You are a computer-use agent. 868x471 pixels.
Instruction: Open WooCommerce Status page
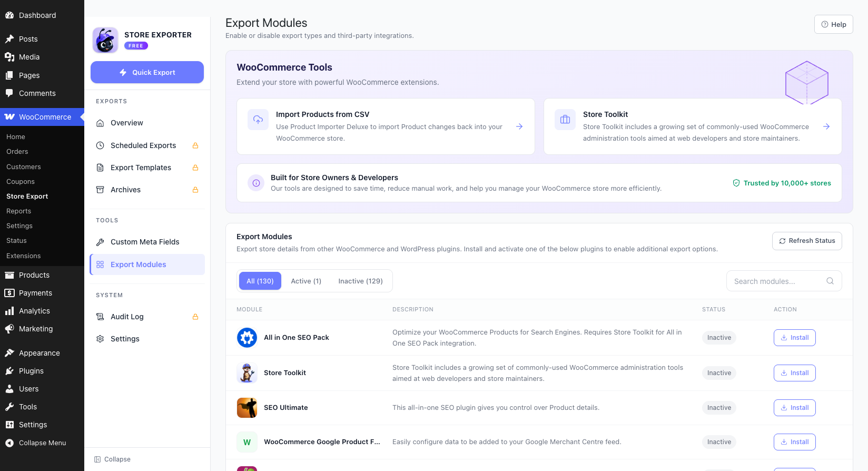[16, 240]
